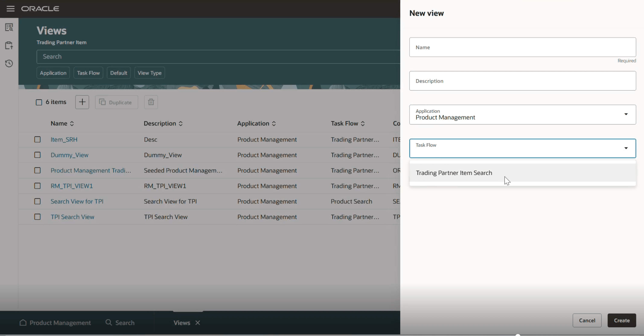This screenshot has width=644, height=336.
Task: Sort the Description column
Action: pyautogui.click(x=181, y=124)
